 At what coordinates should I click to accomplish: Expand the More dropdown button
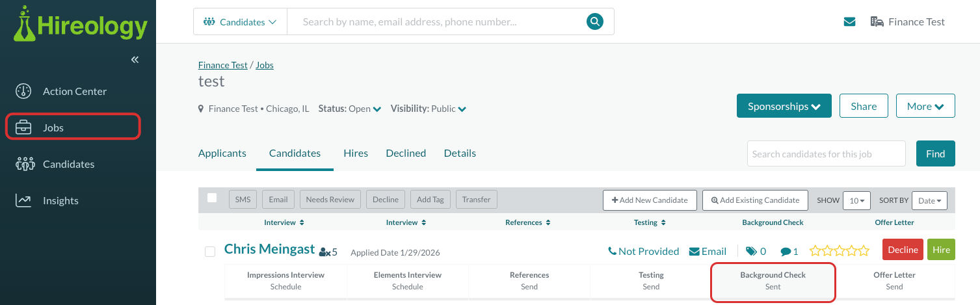pyautogui.click(x=925, y=106)
